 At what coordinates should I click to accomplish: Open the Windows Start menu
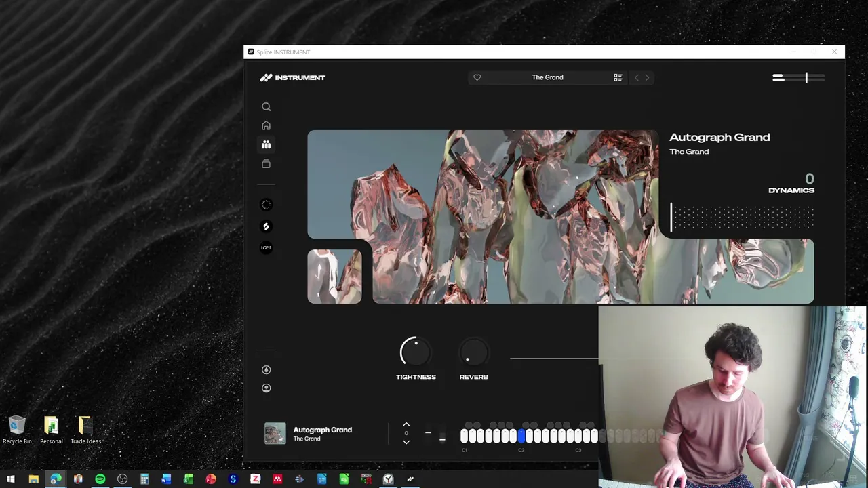(11, 479)
